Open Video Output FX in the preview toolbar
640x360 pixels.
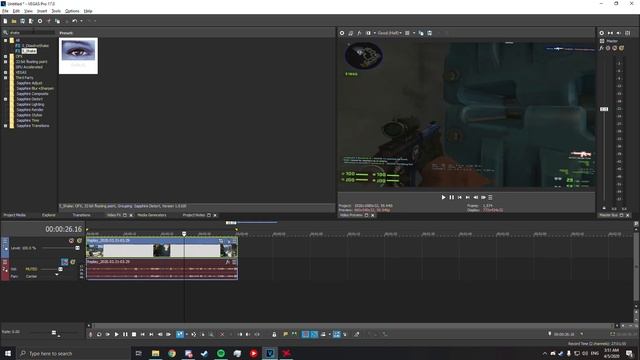(359, 33)
